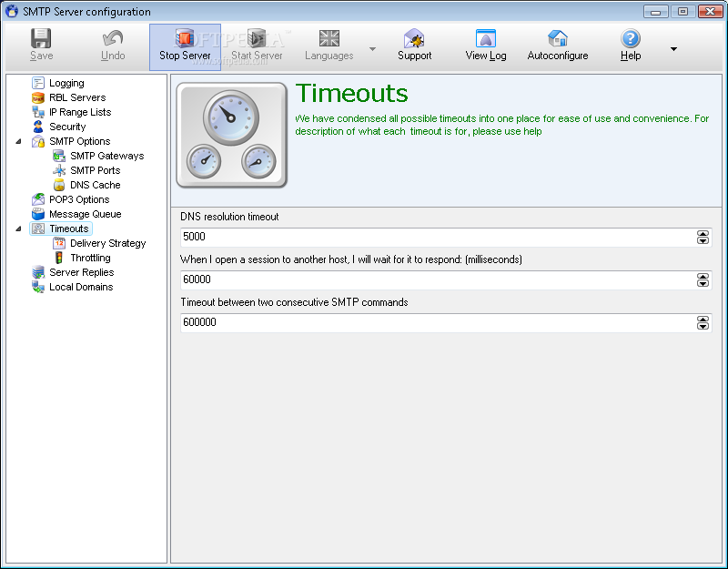Viewport: 728px width, 569px height.
Task: Select RBL Servers in the tree
Action: [77, 97]
